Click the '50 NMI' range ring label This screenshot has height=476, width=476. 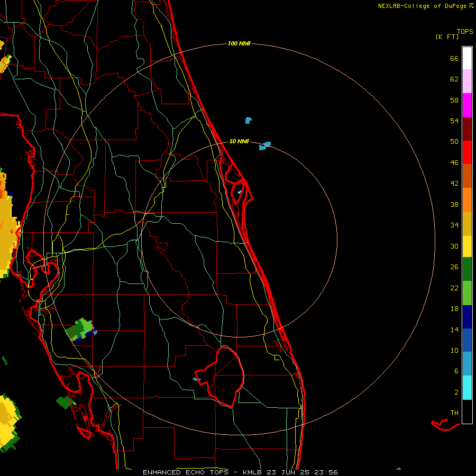239,141
